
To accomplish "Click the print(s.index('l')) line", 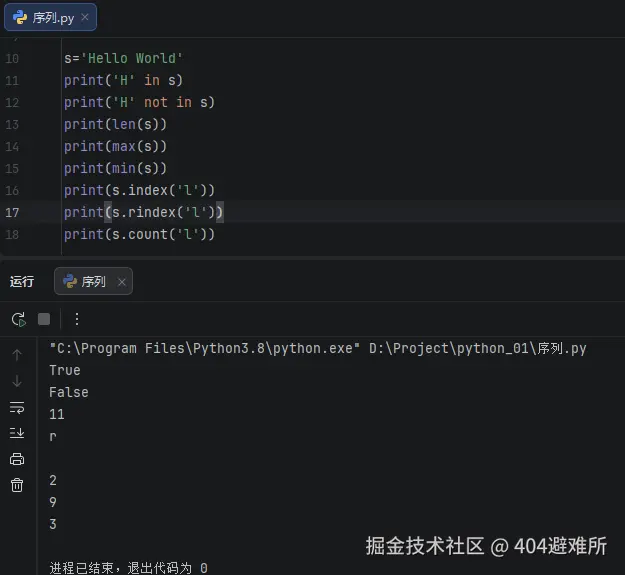I will click(x=139, y=190).
